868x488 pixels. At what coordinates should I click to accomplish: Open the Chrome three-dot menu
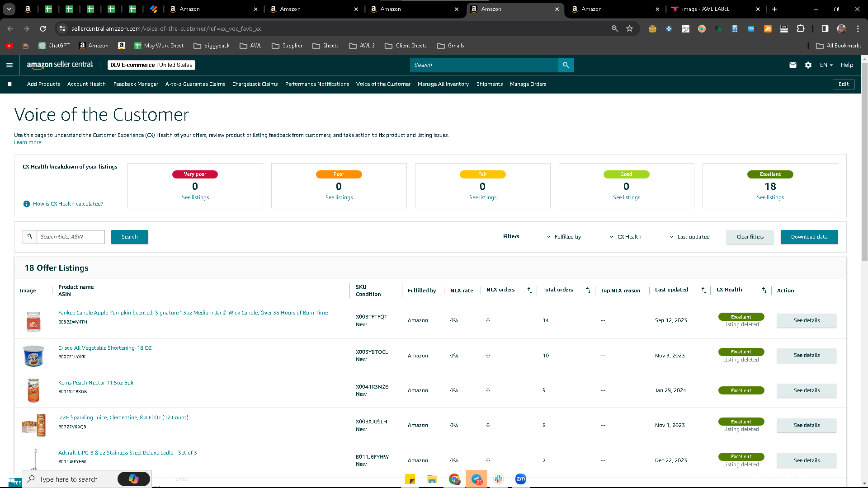[x=858, y=28]
